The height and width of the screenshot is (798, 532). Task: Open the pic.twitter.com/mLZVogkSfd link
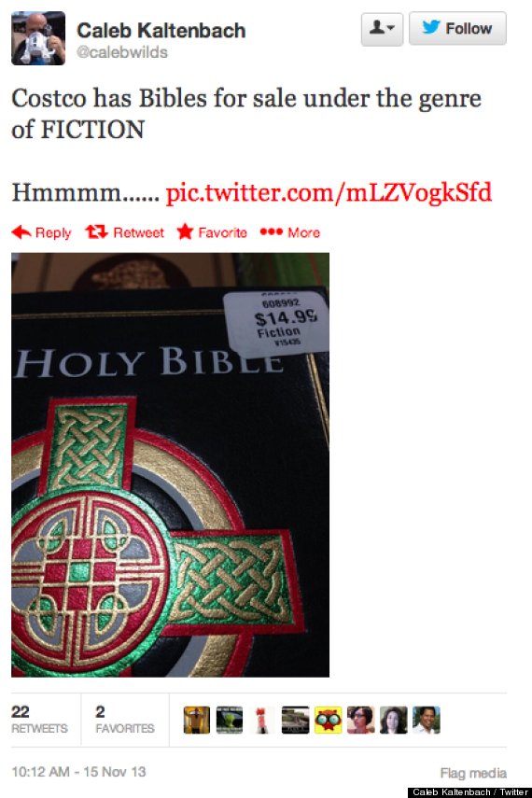point(329,193)
